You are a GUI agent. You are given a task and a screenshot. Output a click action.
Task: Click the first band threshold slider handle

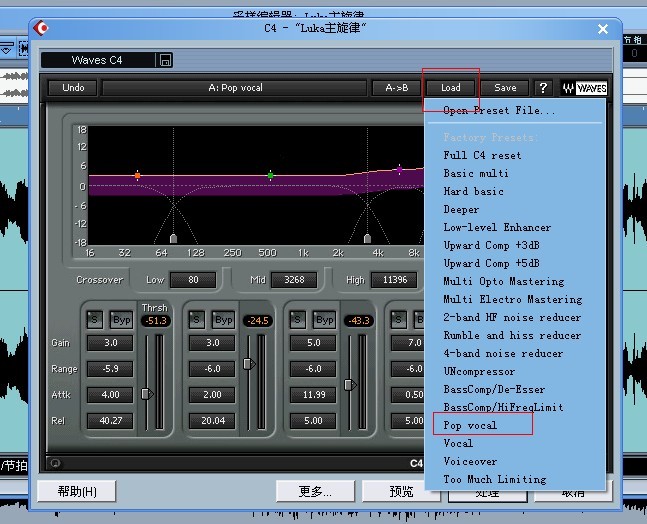click(x=147, y=394)
